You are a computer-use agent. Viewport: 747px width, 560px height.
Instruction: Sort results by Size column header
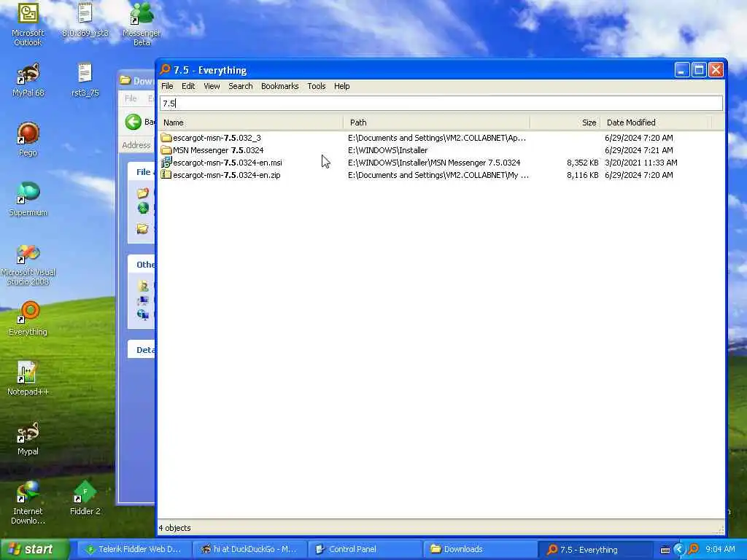[x=565, y=122]
